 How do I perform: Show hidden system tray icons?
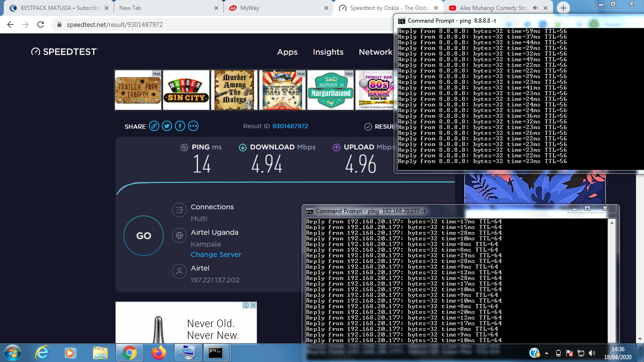tap(546, 353)
